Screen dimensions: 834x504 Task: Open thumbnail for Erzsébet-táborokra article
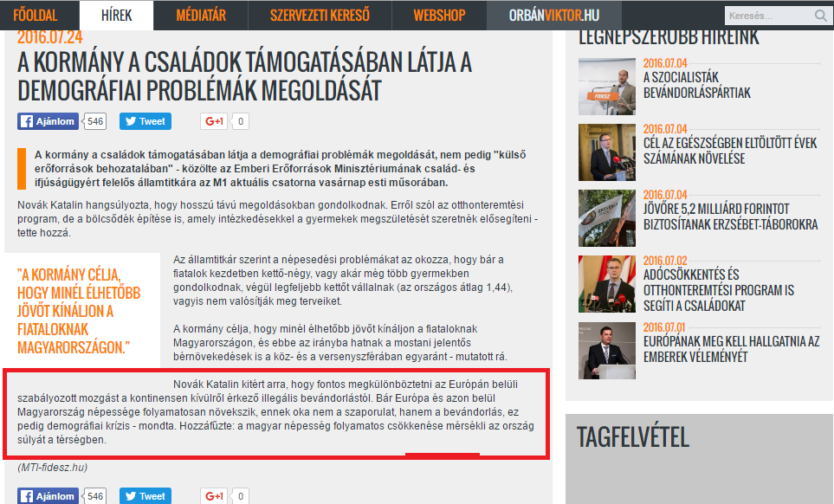[607, 218]
